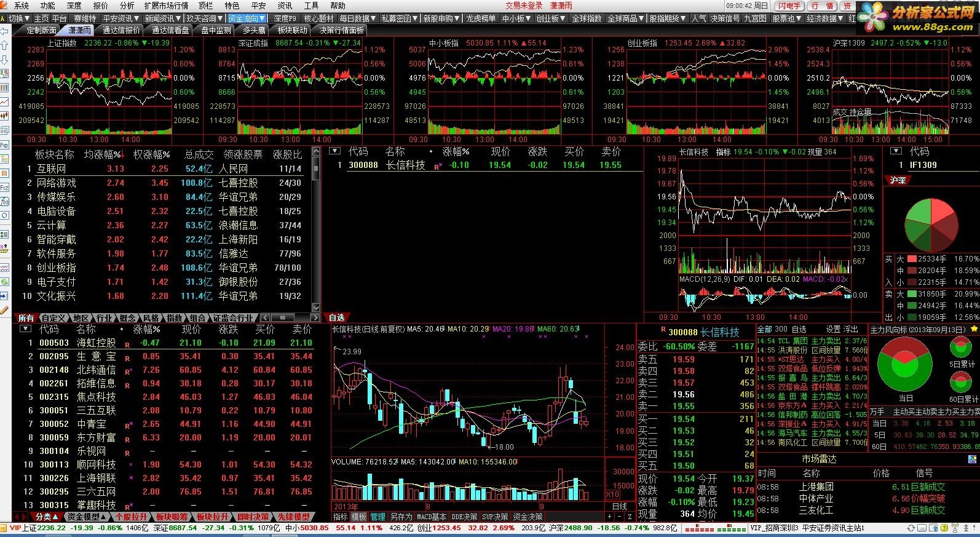Click the down arrow sidebar icon
980x537 pixels.
coord(4,60)
